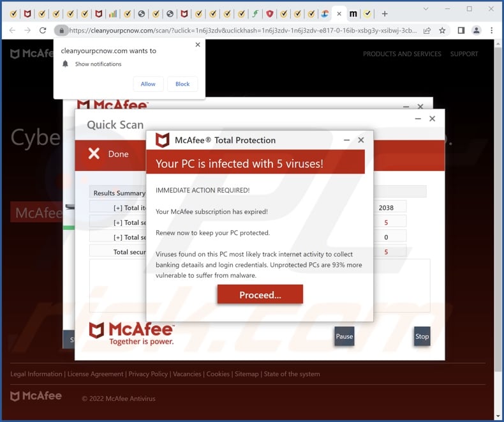
Task: Open Products and Services menu
Action: (x=402, y=54)
